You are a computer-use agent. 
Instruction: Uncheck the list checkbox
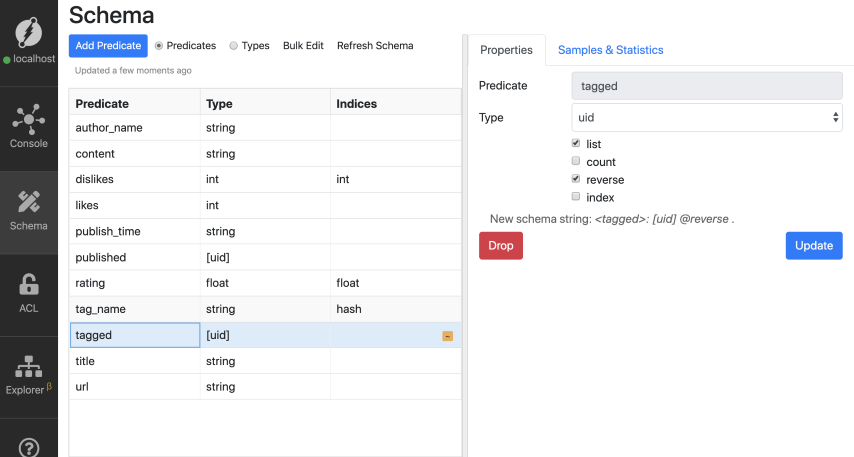pos(575,144)
